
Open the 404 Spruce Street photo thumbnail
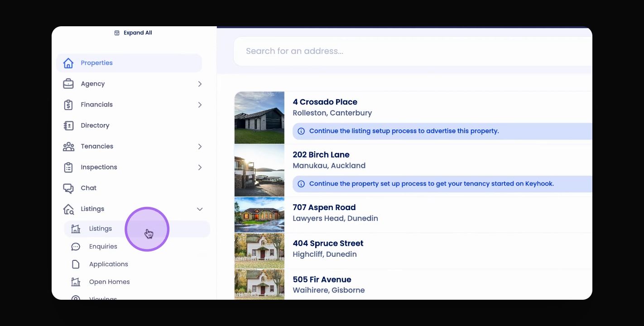[260, 251]
